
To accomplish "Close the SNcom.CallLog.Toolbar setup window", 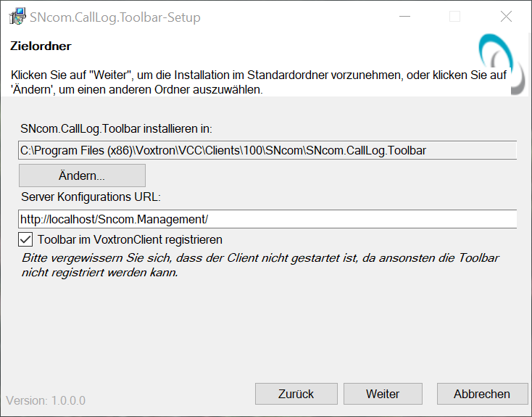I will [x=506, y=17].
